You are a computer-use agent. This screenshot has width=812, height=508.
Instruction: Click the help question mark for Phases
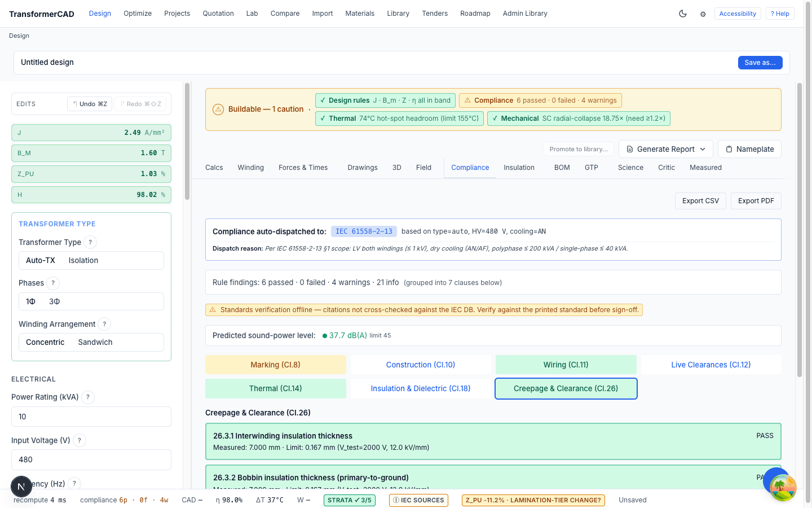[x=53, y=283]
